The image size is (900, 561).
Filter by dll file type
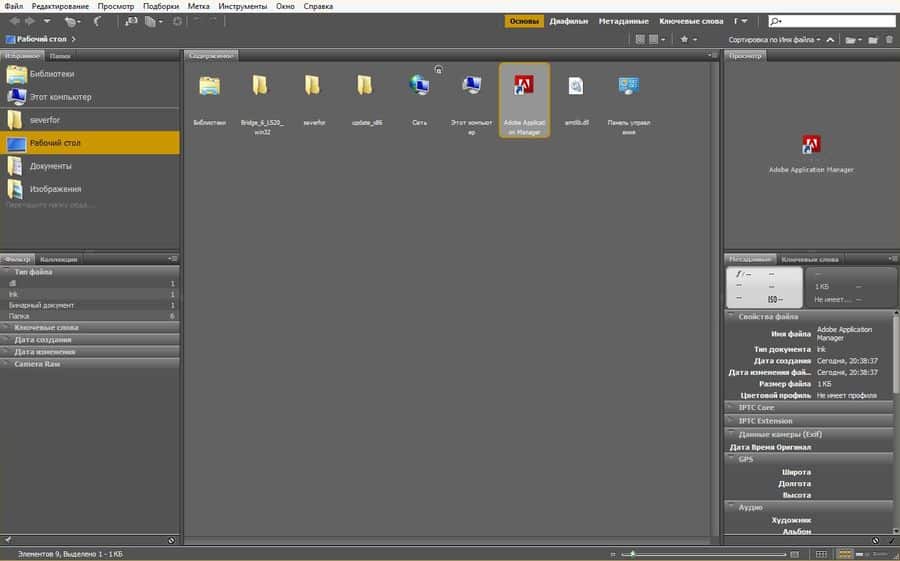pyautogui.click(x=91, y=283)
